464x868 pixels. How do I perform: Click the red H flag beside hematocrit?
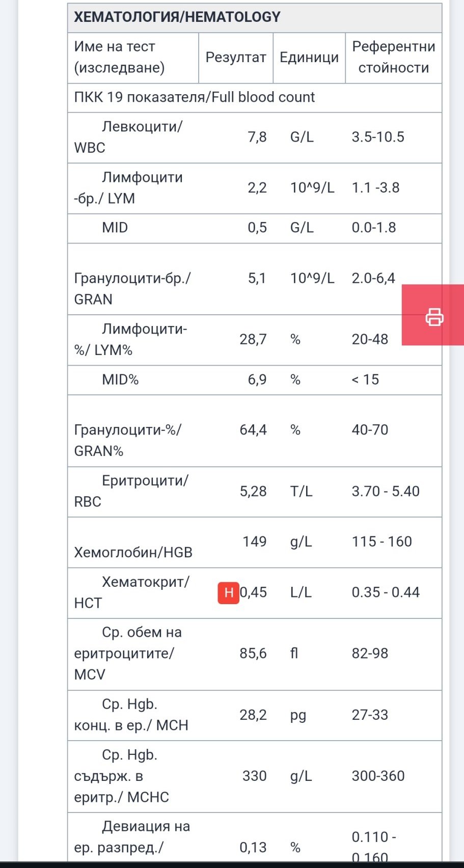229,592
